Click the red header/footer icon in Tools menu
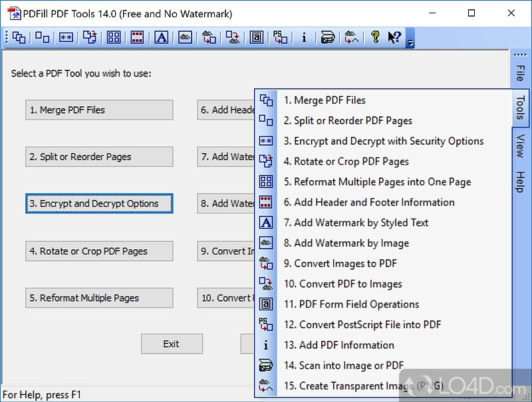The height and width of the screenshot is (402, 532). (266, 202)
